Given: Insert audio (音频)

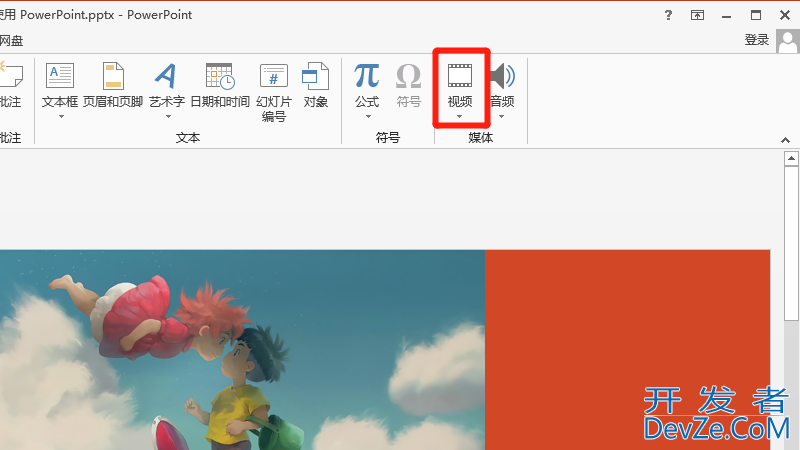Looking at the screenshot, I should (502, 85).
